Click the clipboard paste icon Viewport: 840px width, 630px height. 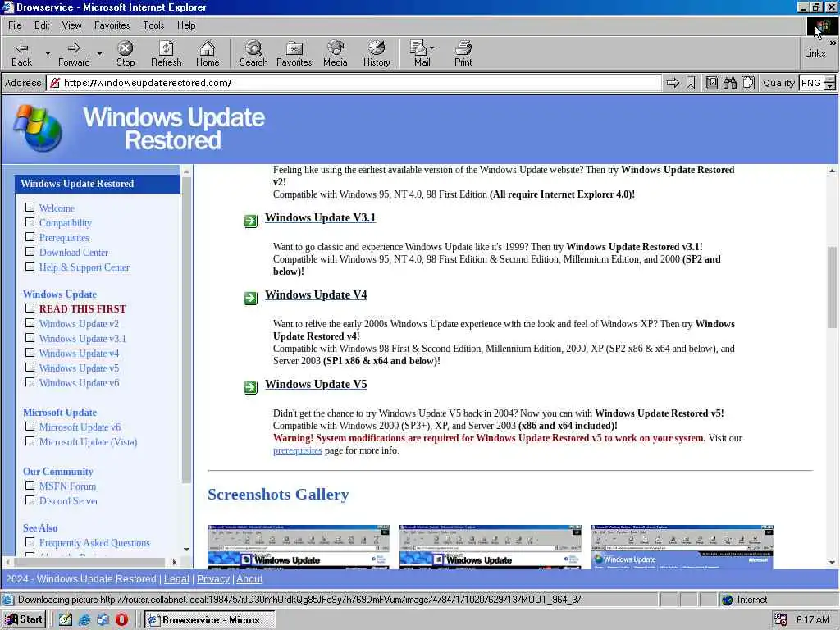(x=748, y=83)
